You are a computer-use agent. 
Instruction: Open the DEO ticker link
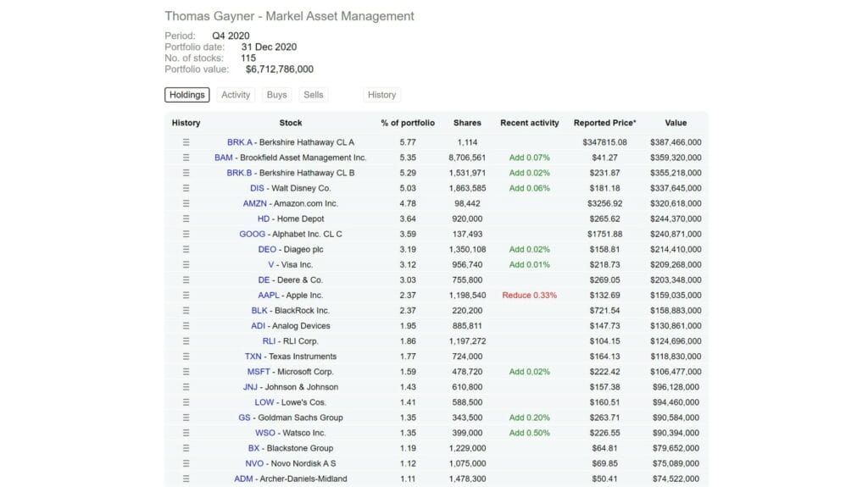click(267, 250)
